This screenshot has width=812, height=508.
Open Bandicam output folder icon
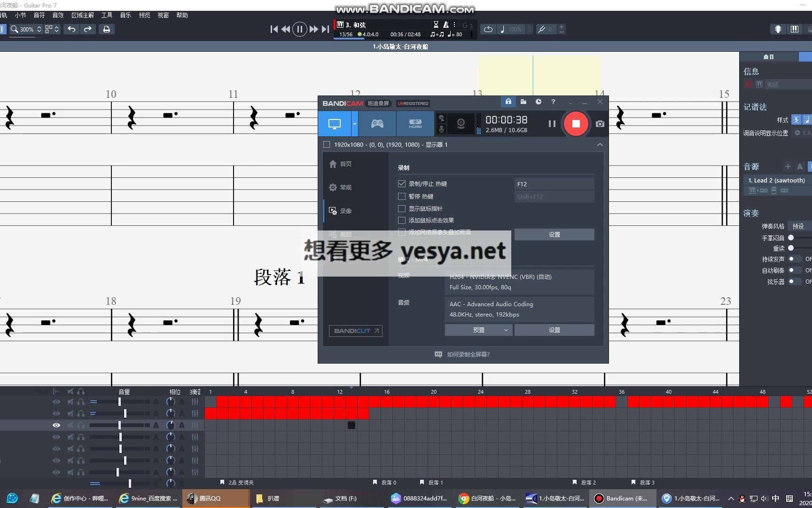pyautogui.click(x=523, y=102)
